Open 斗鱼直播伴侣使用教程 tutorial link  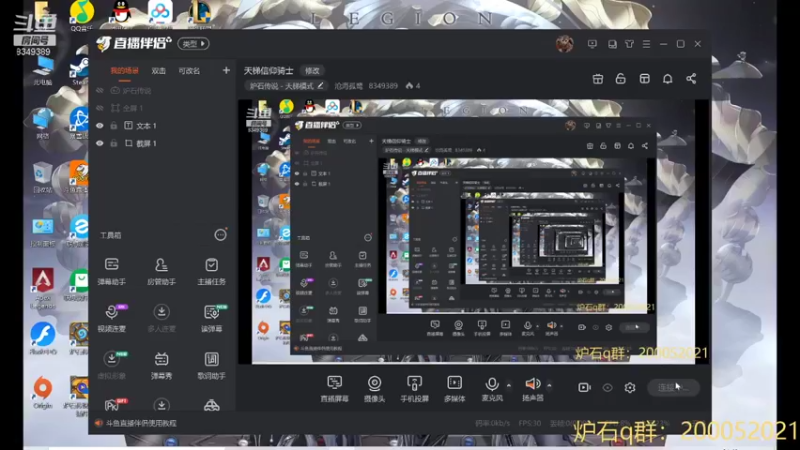[141, 423]
